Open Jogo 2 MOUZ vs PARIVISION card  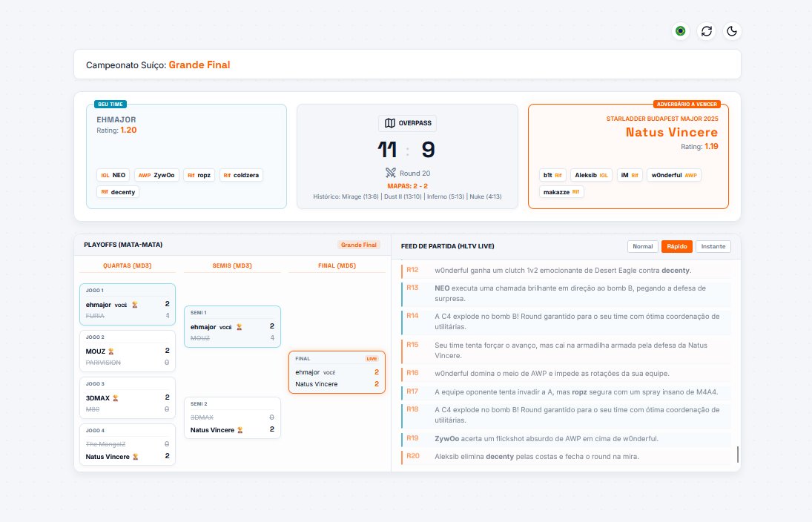click(128, 351)
